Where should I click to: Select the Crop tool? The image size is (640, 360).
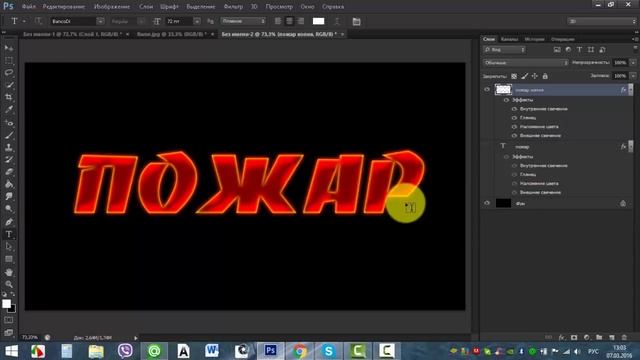click(9, 97)
